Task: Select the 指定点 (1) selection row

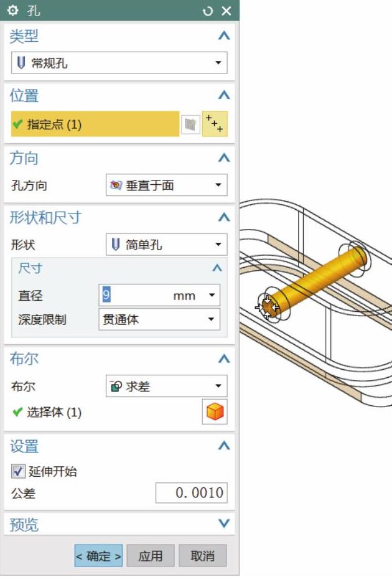Action: tap(95, 124)
